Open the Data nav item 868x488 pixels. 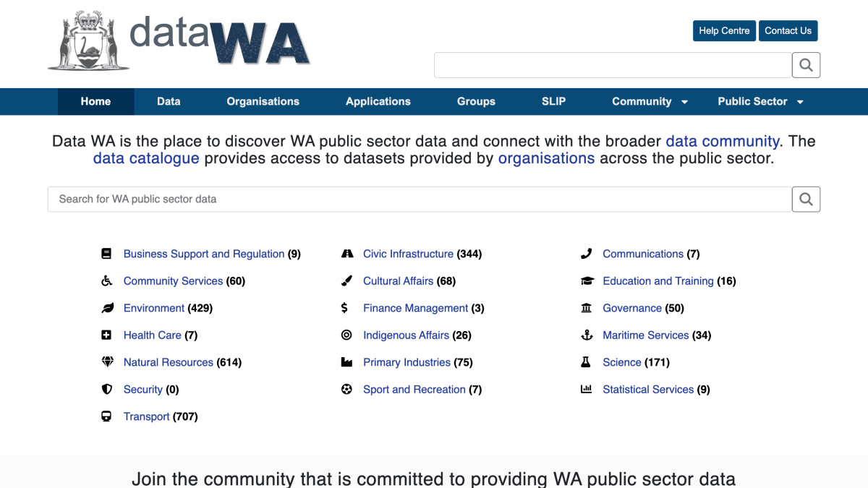[169, 102]
